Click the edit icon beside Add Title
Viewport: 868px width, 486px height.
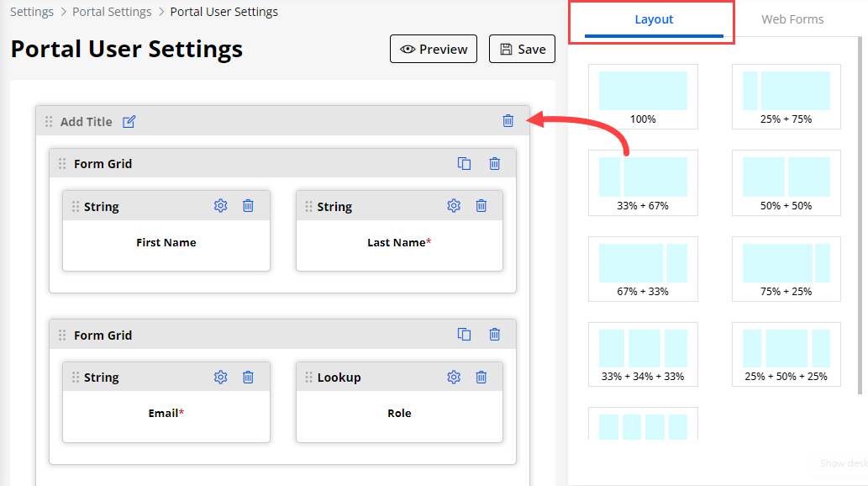tap(129, 122)
